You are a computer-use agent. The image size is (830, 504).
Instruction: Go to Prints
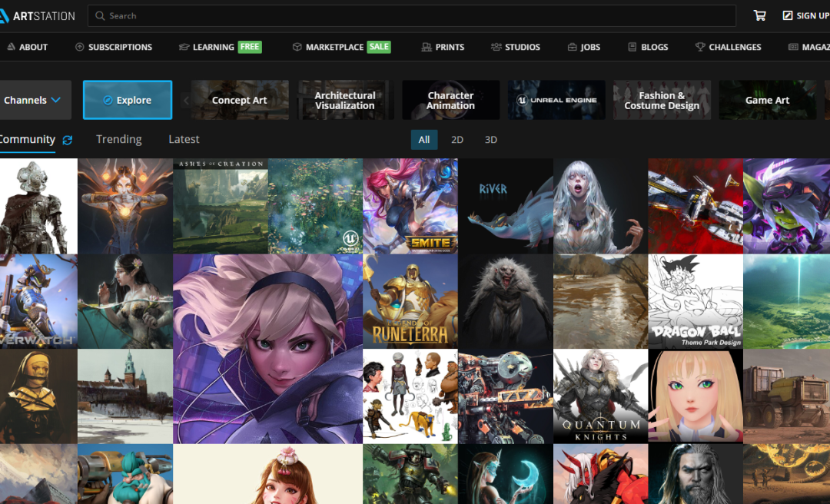tap(443, 47)
